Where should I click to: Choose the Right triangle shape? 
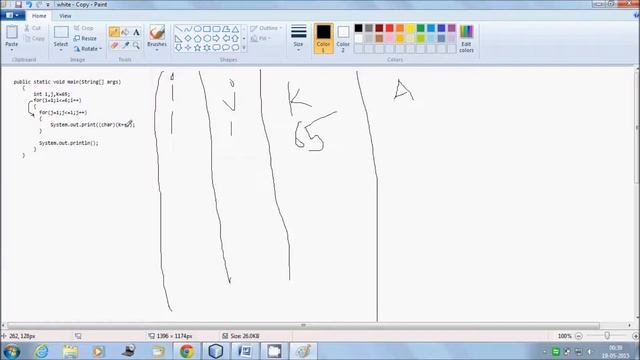179,38
